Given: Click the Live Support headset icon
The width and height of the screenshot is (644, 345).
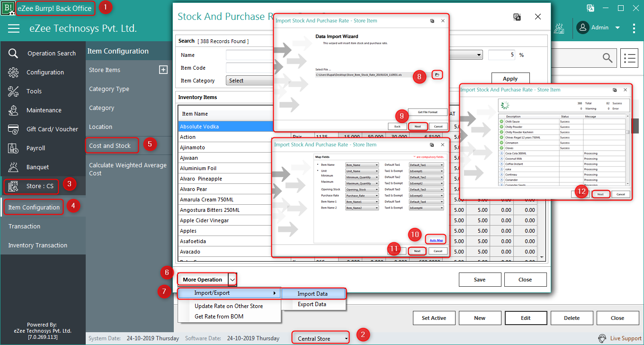Looking at the screenshot, I should tap(602, 338).
